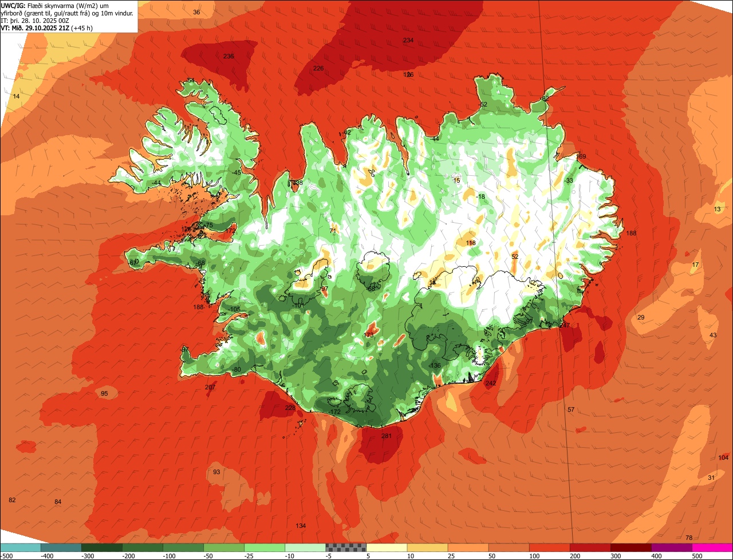Click the checkered legend swatch between -5 and 5

(x=346, y=547)
